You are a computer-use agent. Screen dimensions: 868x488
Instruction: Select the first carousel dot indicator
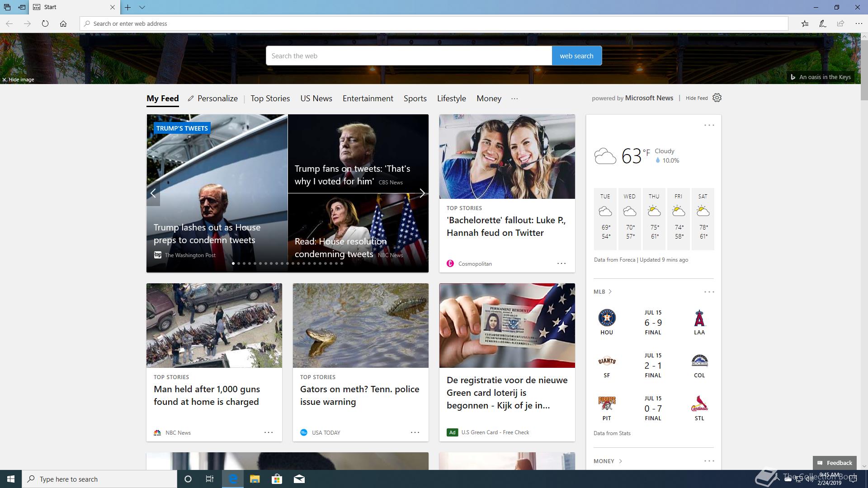point(233,263)
